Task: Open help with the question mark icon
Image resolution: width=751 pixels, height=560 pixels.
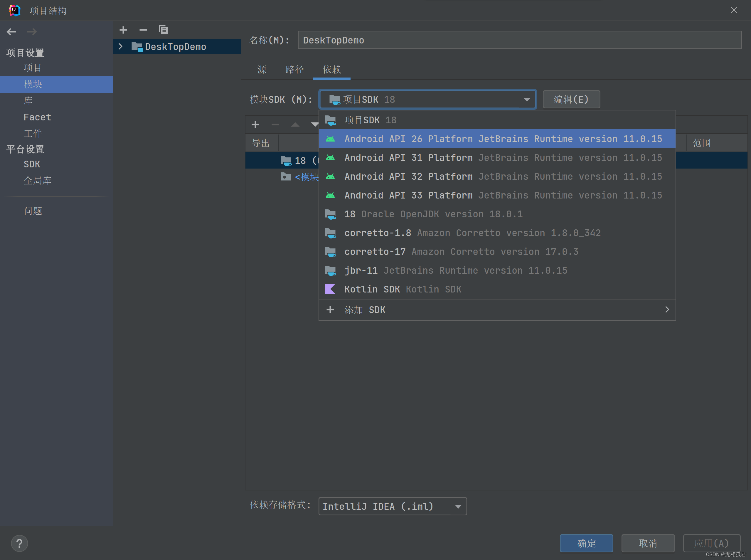Action: coord(19,543)
